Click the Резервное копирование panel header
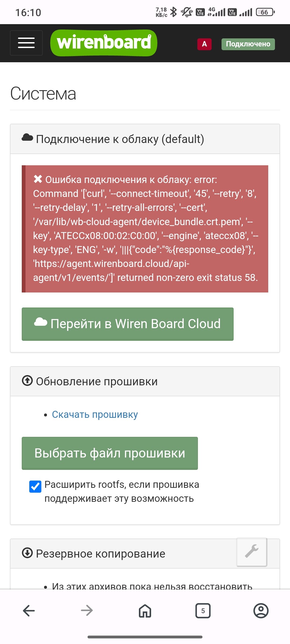 coord(145,554)
